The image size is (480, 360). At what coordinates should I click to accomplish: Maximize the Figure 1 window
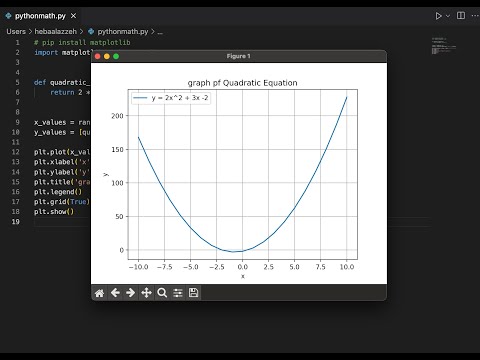click(x=116, y=56)
